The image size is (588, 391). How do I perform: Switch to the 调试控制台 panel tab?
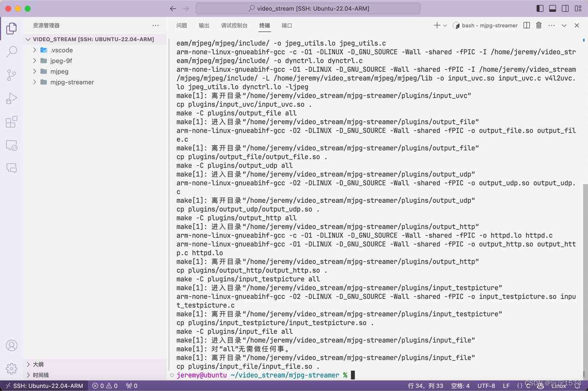234,25
